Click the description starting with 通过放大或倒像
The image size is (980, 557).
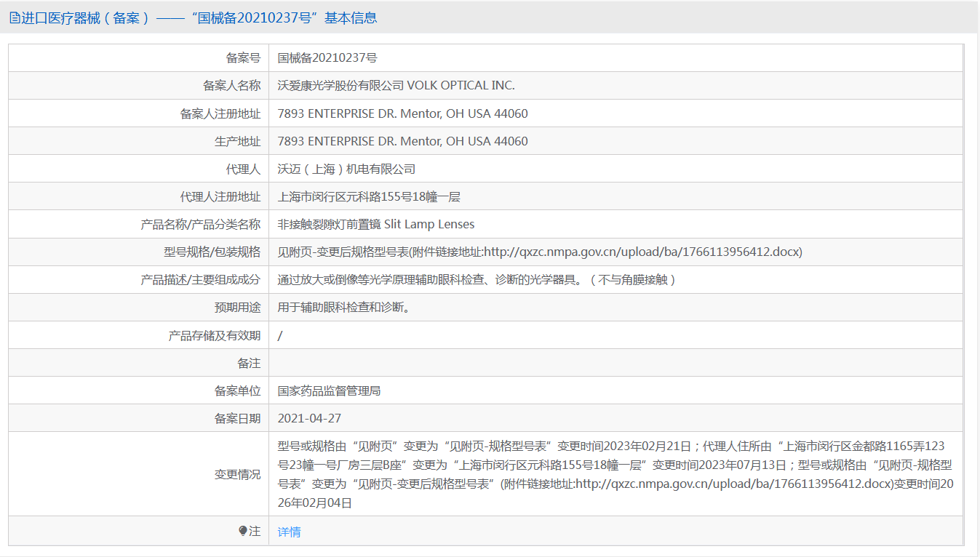point(477,280)
